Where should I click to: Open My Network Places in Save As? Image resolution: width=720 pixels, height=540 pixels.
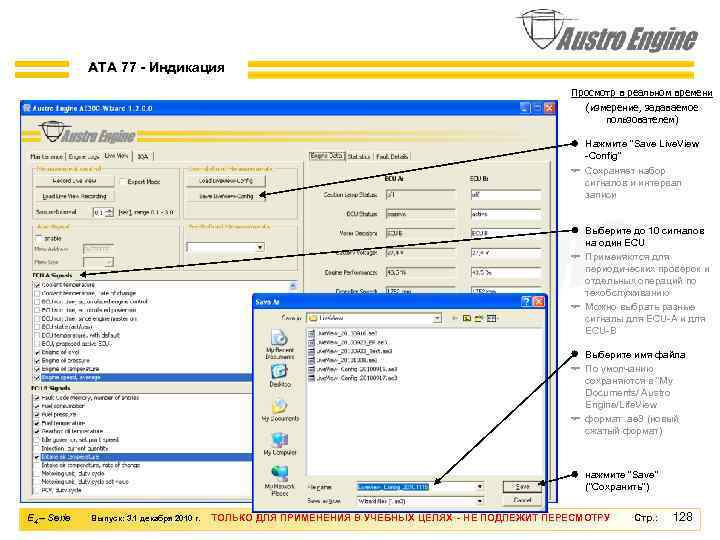point(279,480)
